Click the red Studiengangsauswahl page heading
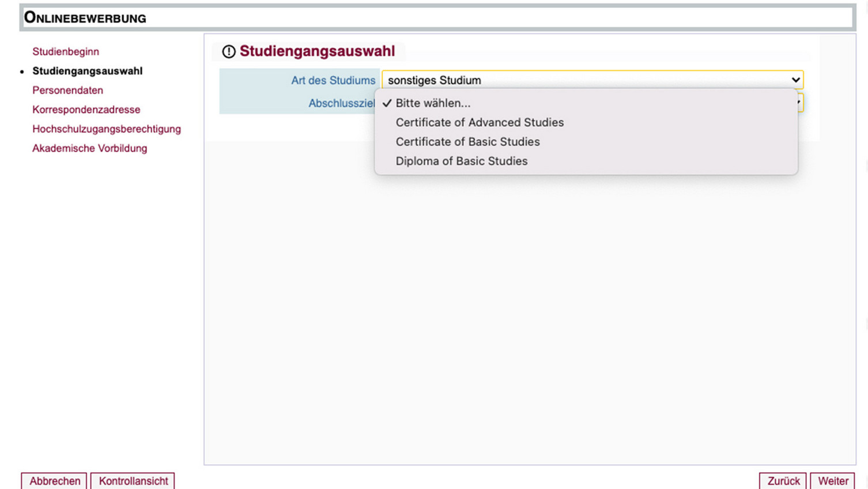This screenshot has height=489, width=868. [x=317, y=51]
